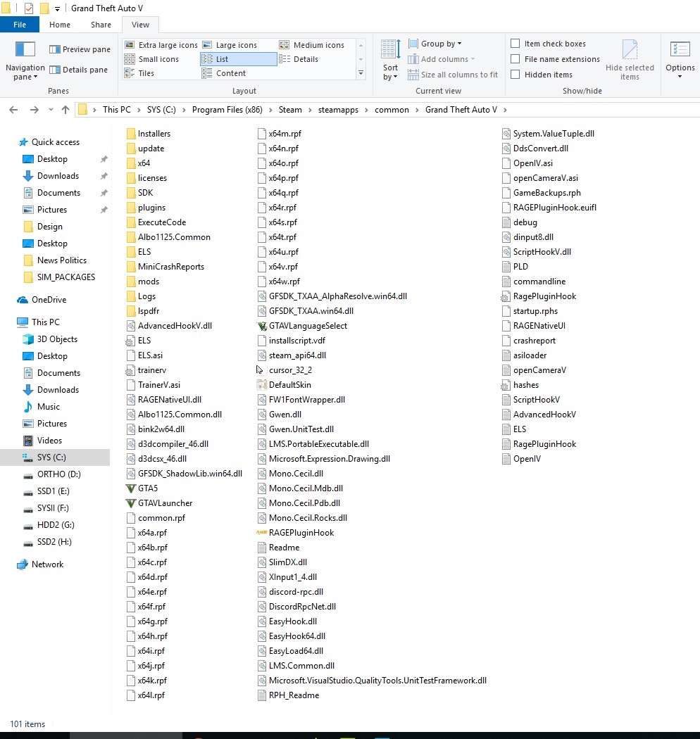Open recent locations dropdown arrow
Screen dimensions: 700x739
(51, 110)
